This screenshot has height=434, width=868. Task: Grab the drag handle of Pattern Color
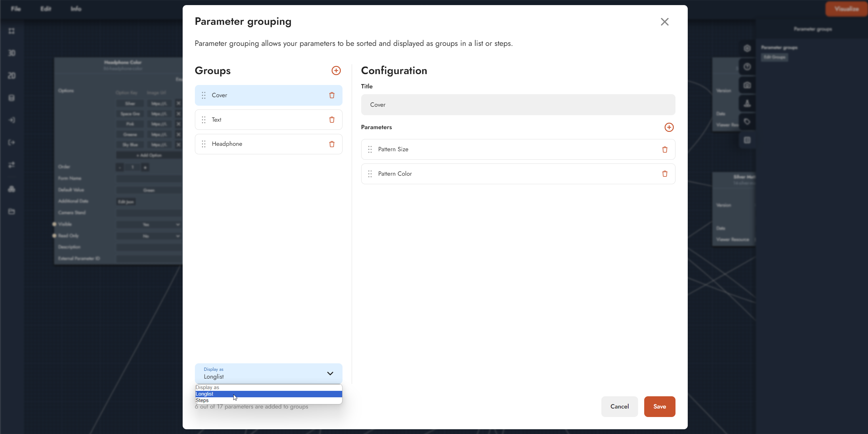370,174
